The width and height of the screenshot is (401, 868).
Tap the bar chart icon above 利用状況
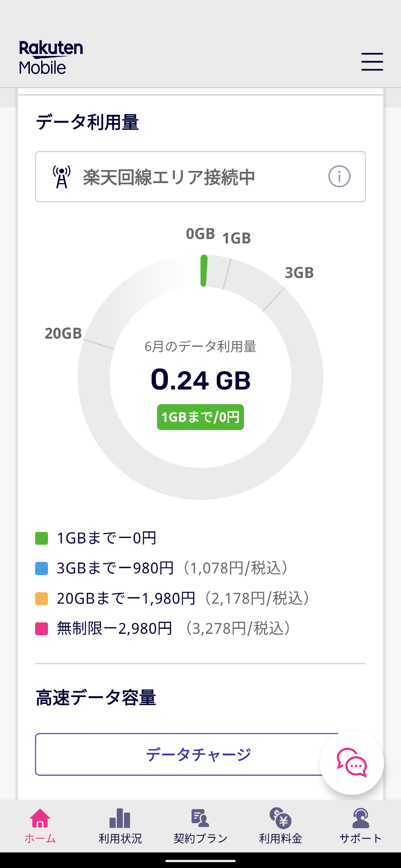click(x=119, y=818)
